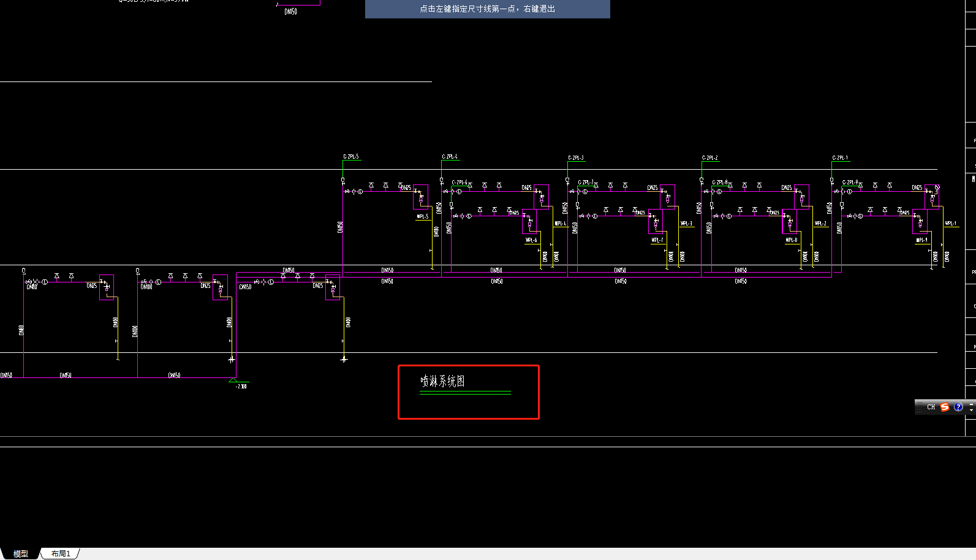Select the C-ZPL-6 branch label
The width and height of the screenshot is (976, 560).
(x=460, y=183)
